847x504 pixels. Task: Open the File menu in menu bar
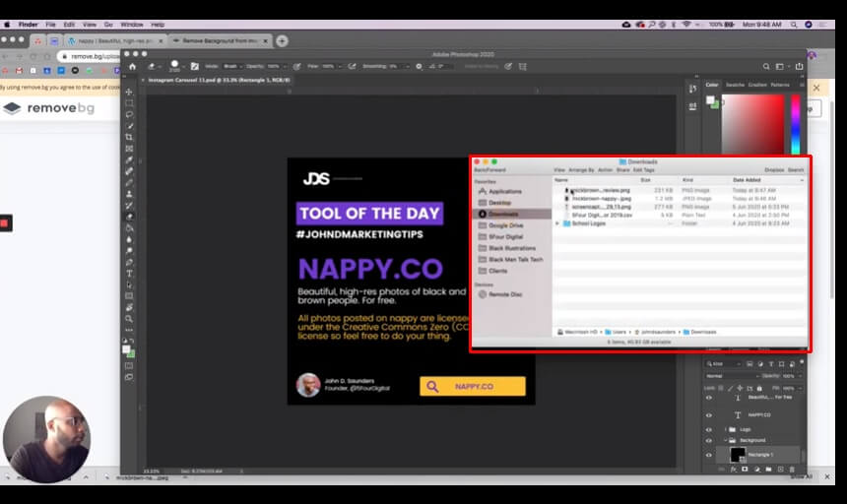coord(51,25)
